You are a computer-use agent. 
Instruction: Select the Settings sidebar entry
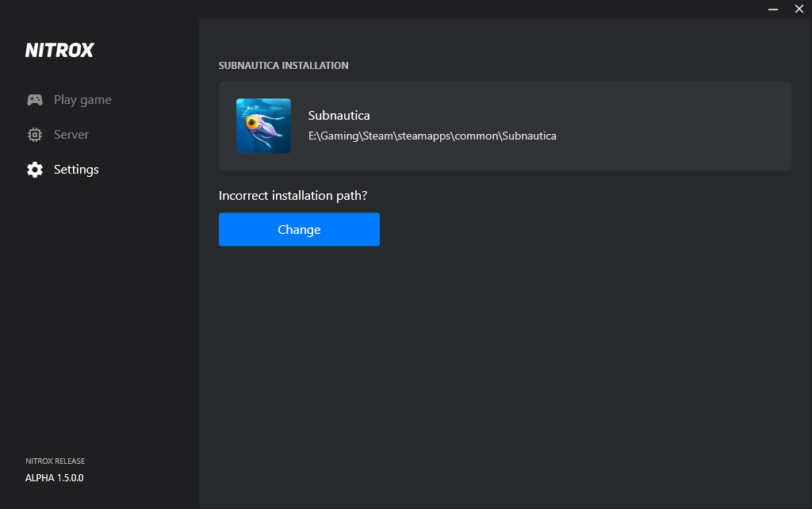click(x=76, y=169)
